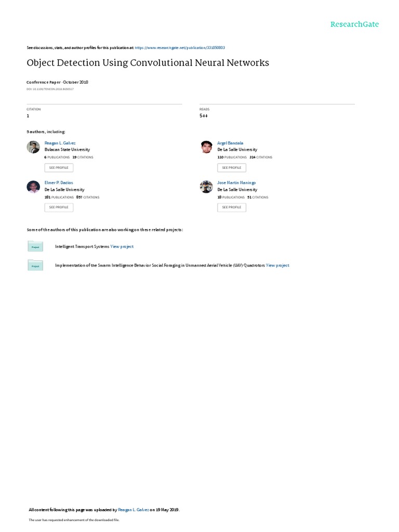Image resolution: width=399 pixels, height=532 pixels.
Task: Open Argel Bandala author name link
Action: tap(230, 143)
